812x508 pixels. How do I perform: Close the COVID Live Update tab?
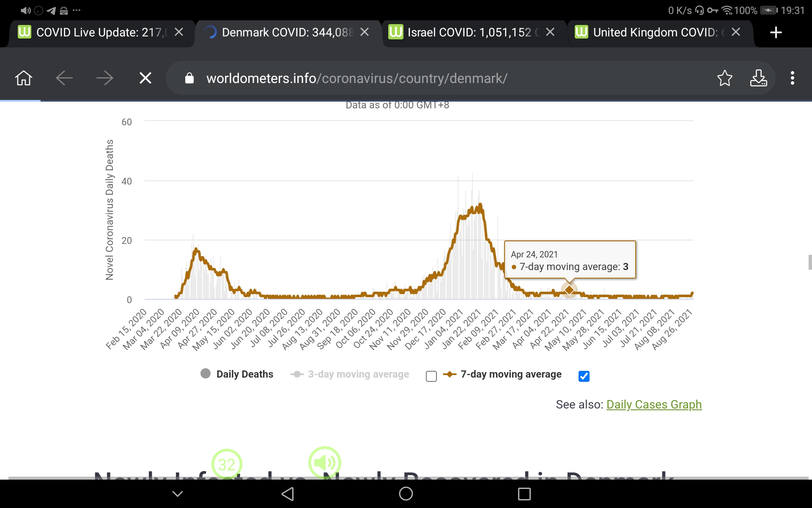(179, 32)
